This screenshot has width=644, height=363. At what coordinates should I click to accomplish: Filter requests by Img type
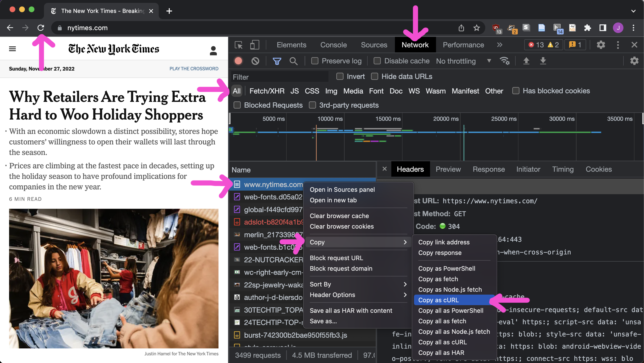(x=331, y=91)
